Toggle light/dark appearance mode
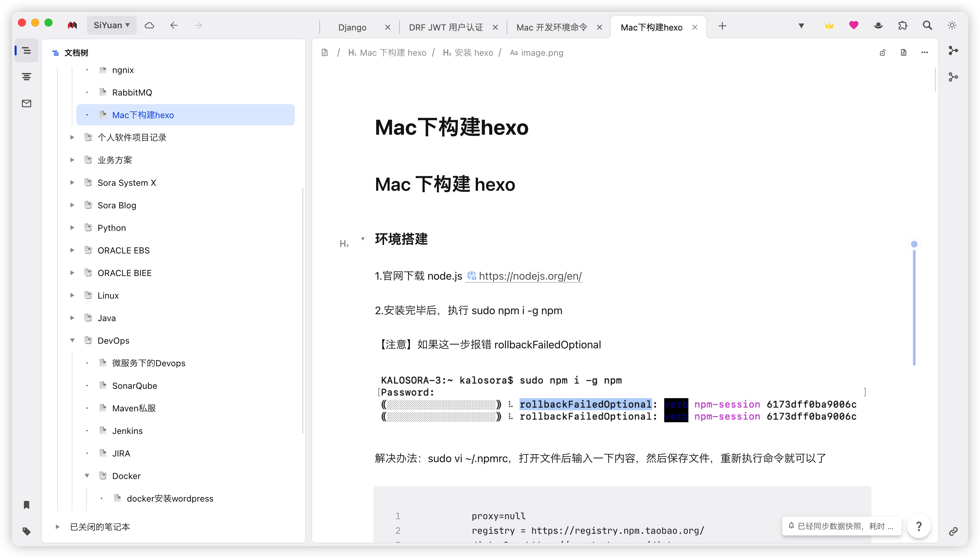Viewport: 980px width, 558px height. tap(952, 25)
